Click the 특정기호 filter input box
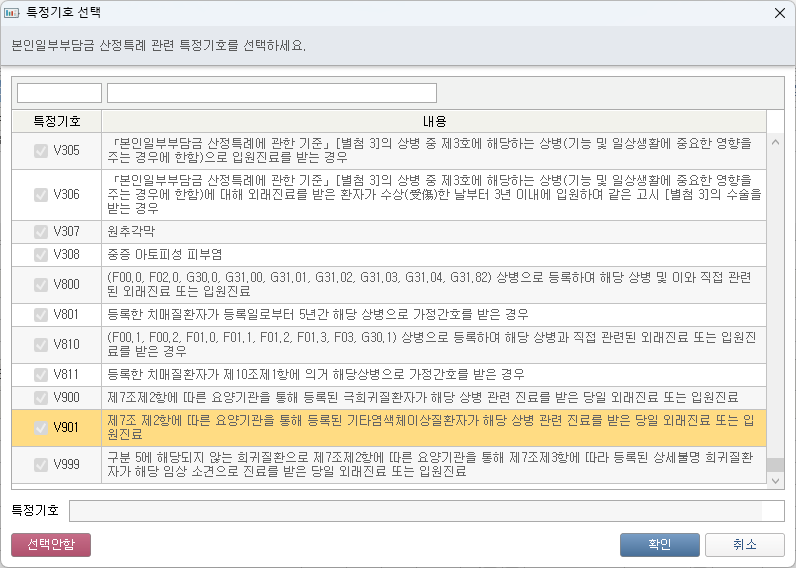The image size is (796, 568). [59, 93]
